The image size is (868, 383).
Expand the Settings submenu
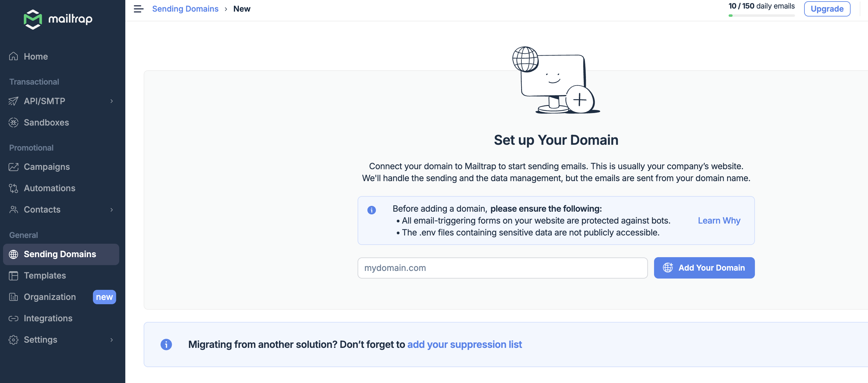point(112,340)
